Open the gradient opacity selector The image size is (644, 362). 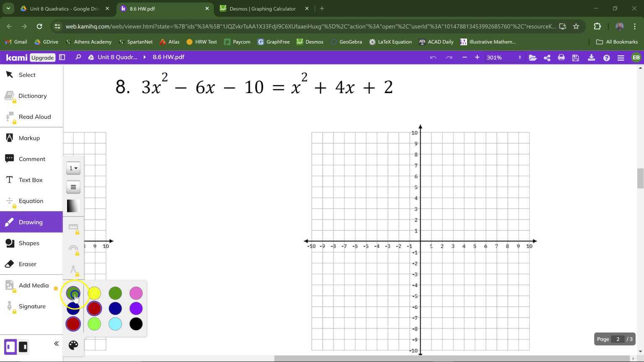(72, 206)
